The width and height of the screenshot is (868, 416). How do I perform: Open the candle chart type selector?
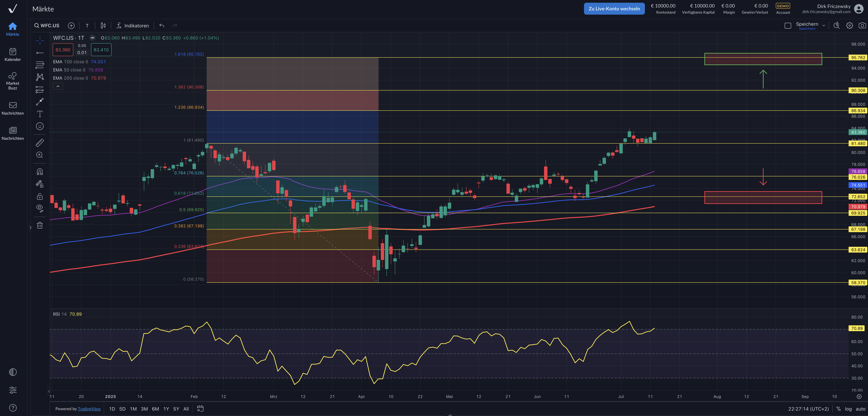(103, 25)
